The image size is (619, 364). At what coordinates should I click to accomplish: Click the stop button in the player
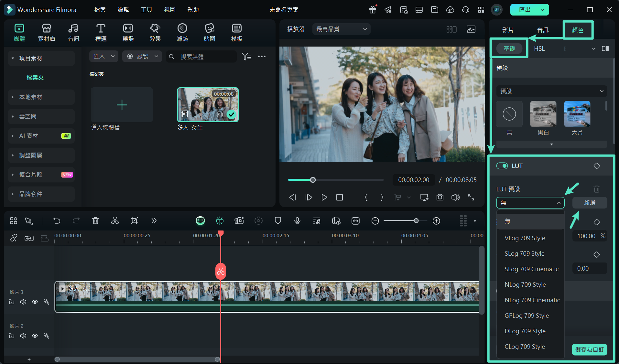pos(340,197)
